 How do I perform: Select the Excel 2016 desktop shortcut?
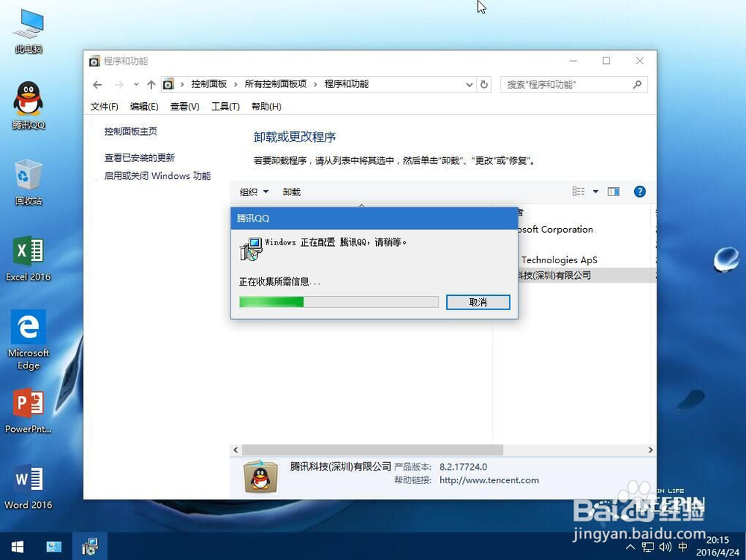tap(28, 259)
